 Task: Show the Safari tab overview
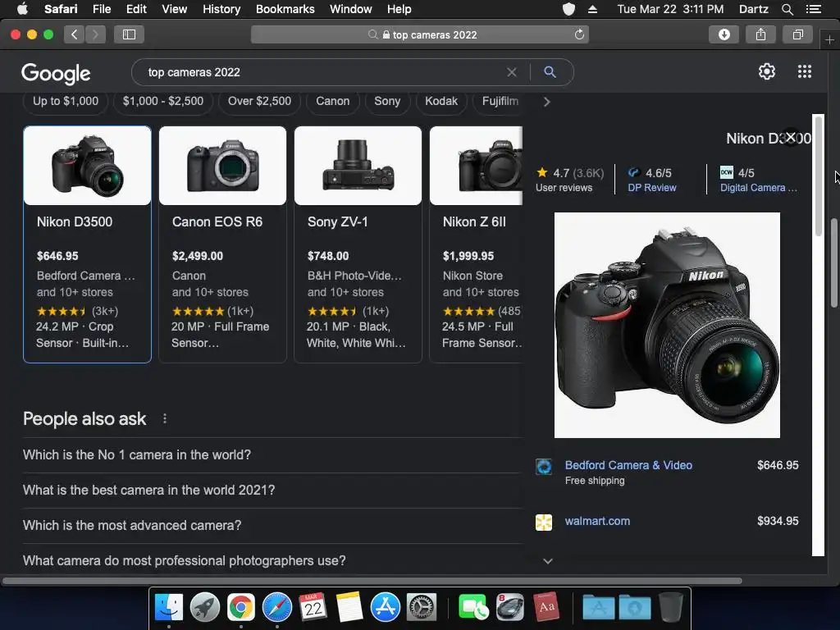797,34
